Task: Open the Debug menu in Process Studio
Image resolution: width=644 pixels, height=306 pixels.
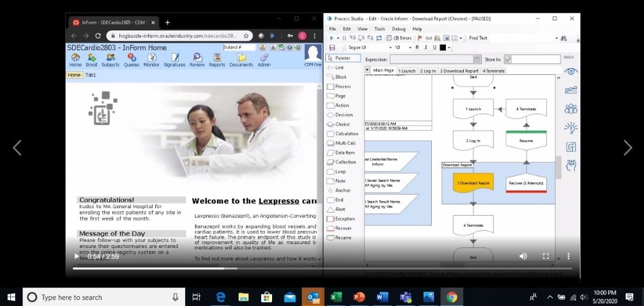Action: (399, 29)
